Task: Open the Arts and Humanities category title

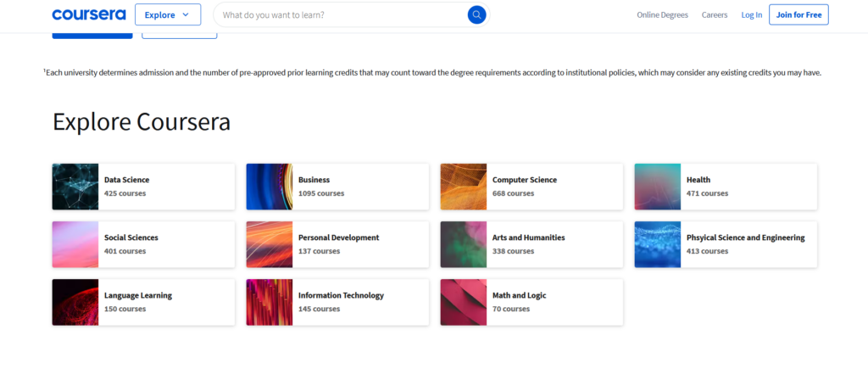Action: pyautogui.click(x=529, y=237)
